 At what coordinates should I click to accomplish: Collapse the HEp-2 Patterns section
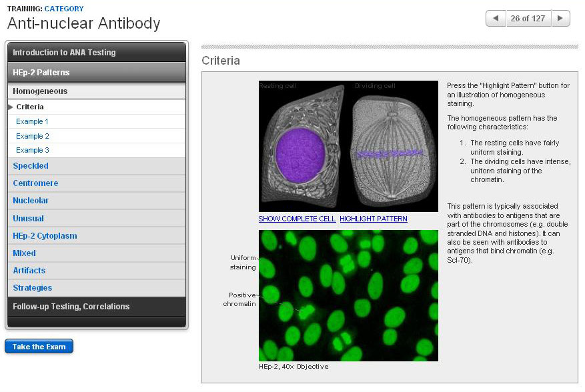coord(96,73)
